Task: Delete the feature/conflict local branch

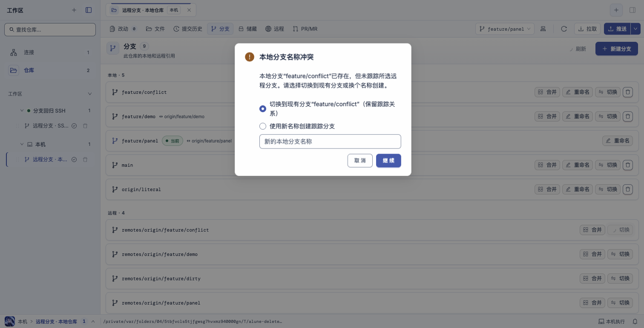Action: (628, 92)
